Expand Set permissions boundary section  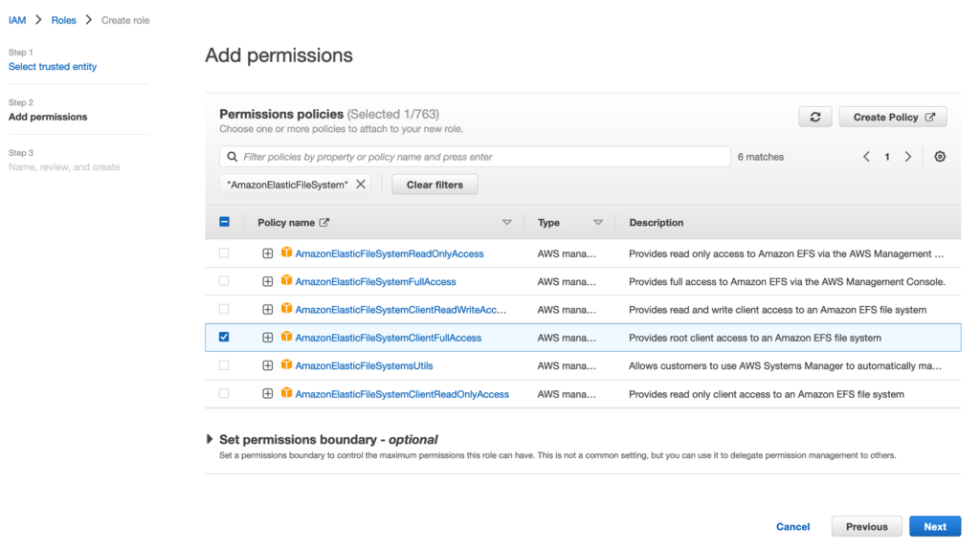210,439
